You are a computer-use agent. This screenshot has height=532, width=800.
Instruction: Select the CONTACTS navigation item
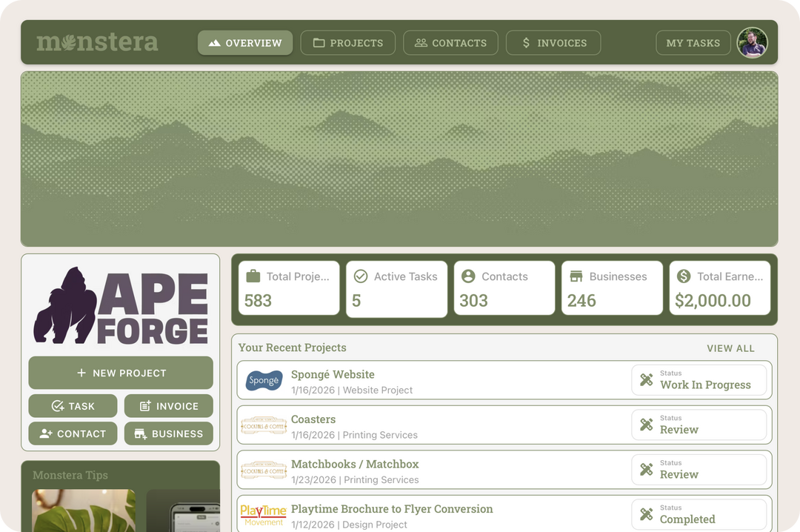click(450, 42)
